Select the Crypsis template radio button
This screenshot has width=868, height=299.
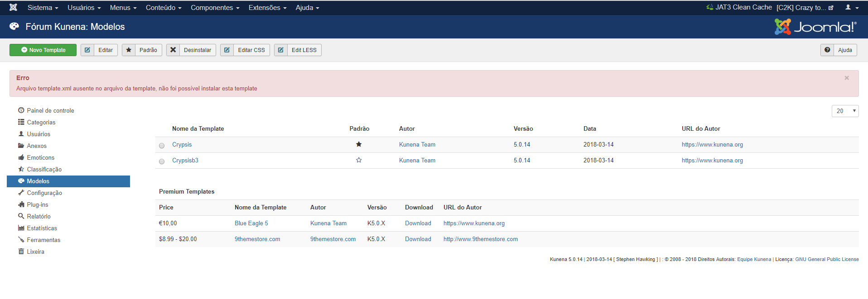162,146
